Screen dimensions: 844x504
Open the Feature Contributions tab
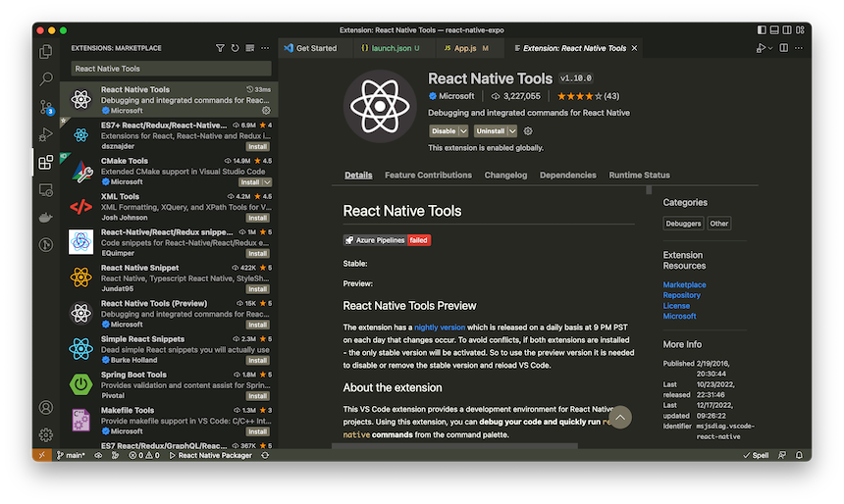tap(428, 175)
